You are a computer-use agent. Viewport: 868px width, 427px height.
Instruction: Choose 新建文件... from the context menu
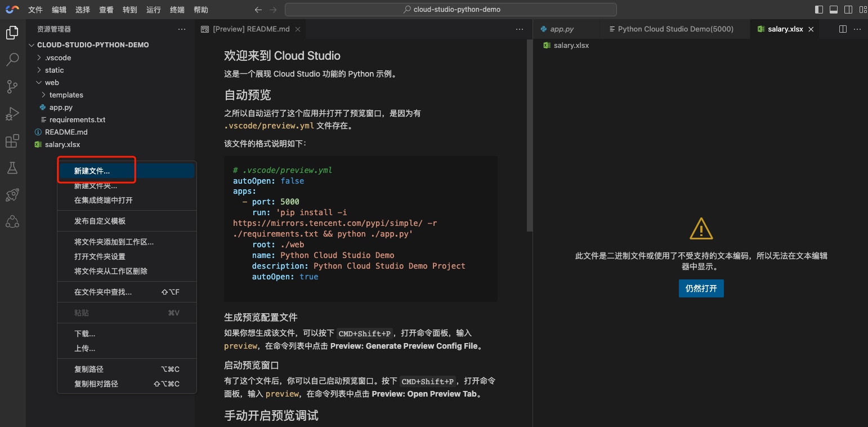coord(127,171)
